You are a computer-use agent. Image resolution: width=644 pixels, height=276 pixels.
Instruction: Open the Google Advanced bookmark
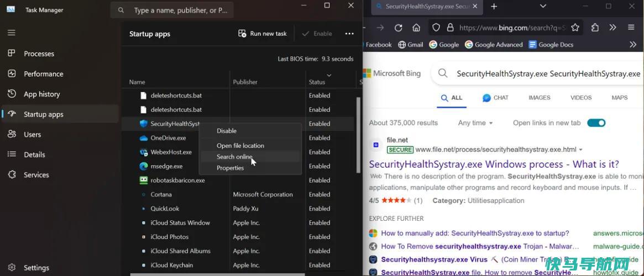494,45
